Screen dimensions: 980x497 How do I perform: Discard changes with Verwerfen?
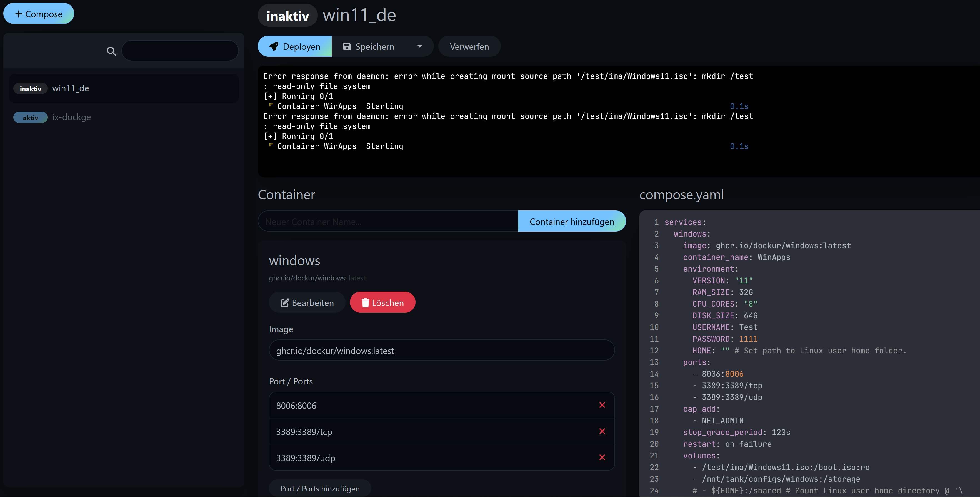click(x=469, y=46)
